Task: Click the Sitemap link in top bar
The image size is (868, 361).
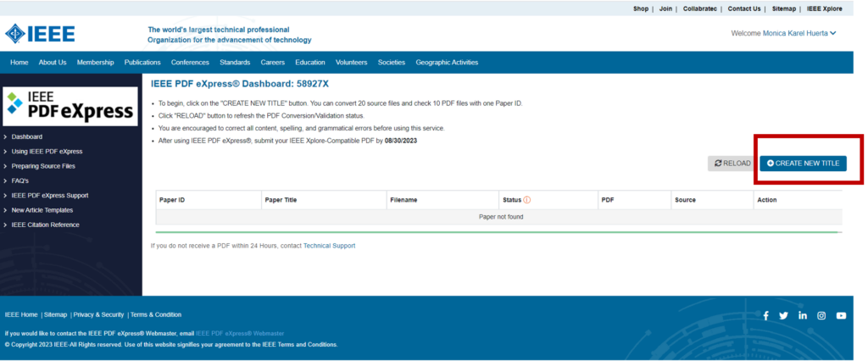Action: (x=784, y=8)
